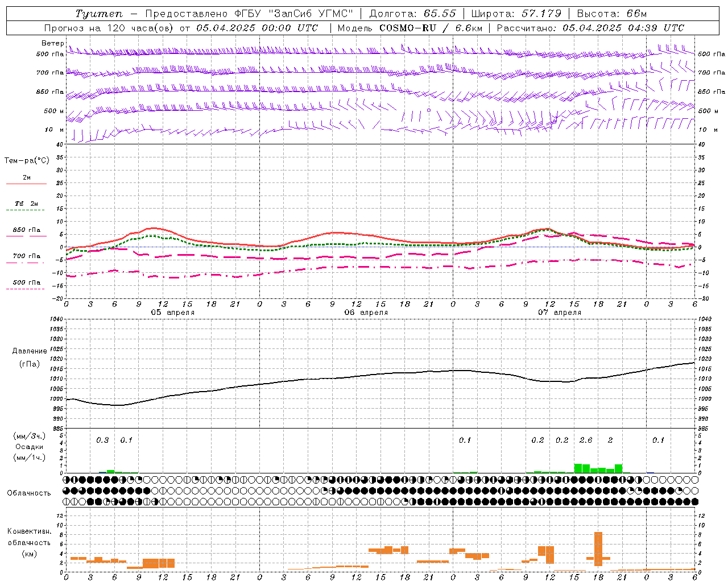This screenshot has height=582, width=728.
Task: Click the "Tyumen" station name in header
Action: pyautogui.click(x=99, y=14)
